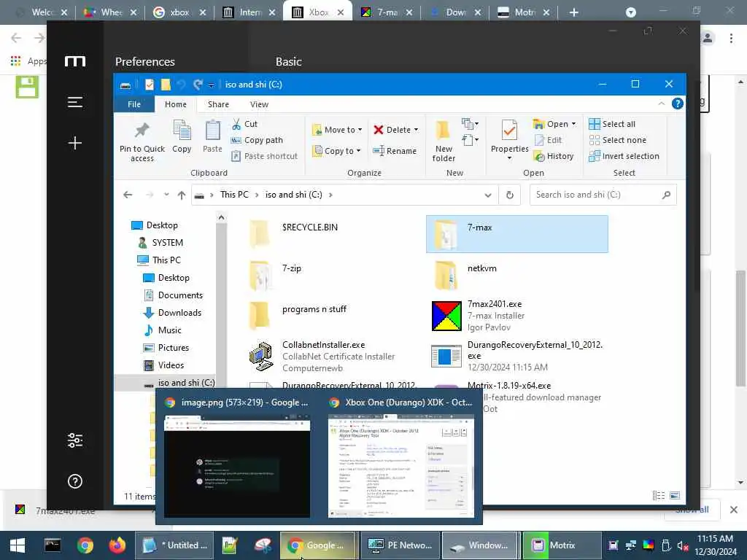The width and height of the screenshot is (747, 560).
Task: Click Invert selection in the ribbon
Action: (x=624, y=156)
